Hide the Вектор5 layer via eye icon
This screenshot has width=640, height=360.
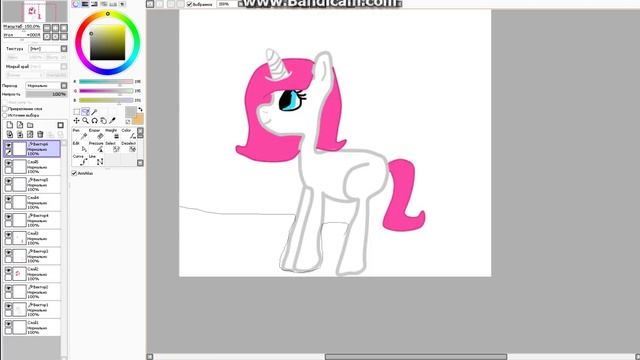coord(8,181)
